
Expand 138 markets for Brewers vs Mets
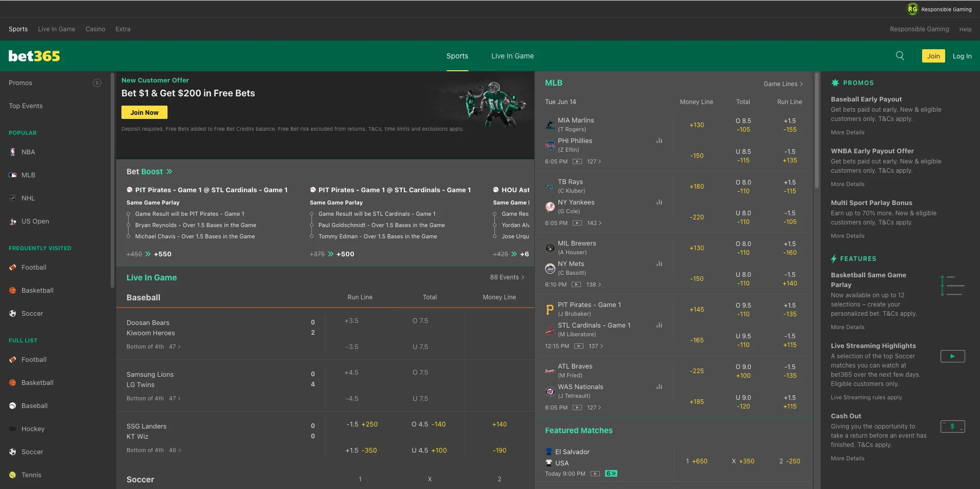pos(593,284)
